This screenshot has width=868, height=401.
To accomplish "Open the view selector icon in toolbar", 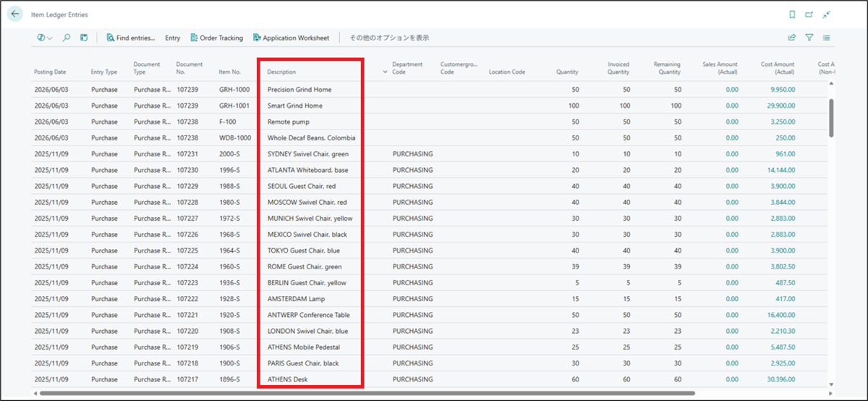I will tap(45, 38).
